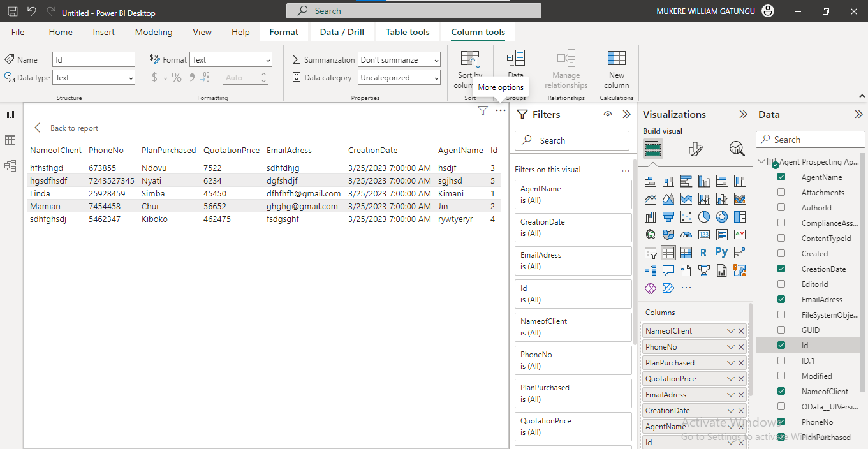868x449 pixels.
Task: Select the Python visual icon
Action: (721, 253)
